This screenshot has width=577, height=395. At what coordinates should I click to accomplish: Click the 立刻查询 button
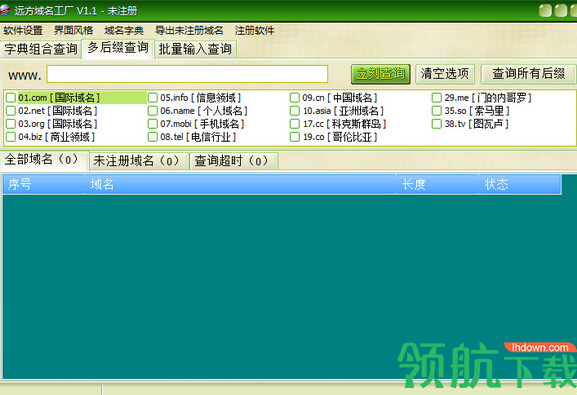[380, 74]
